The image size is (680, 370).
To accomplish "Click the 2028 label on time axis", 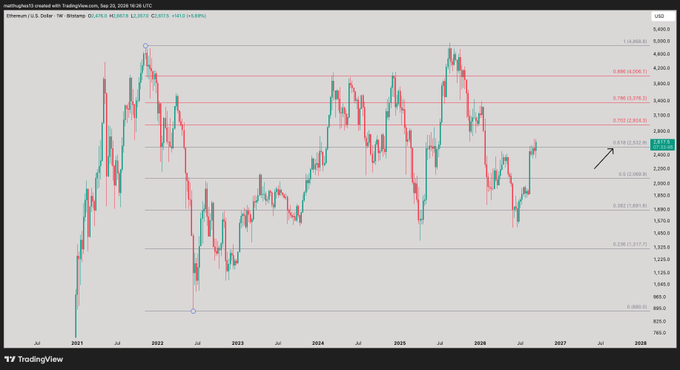I will coord(641,343).
